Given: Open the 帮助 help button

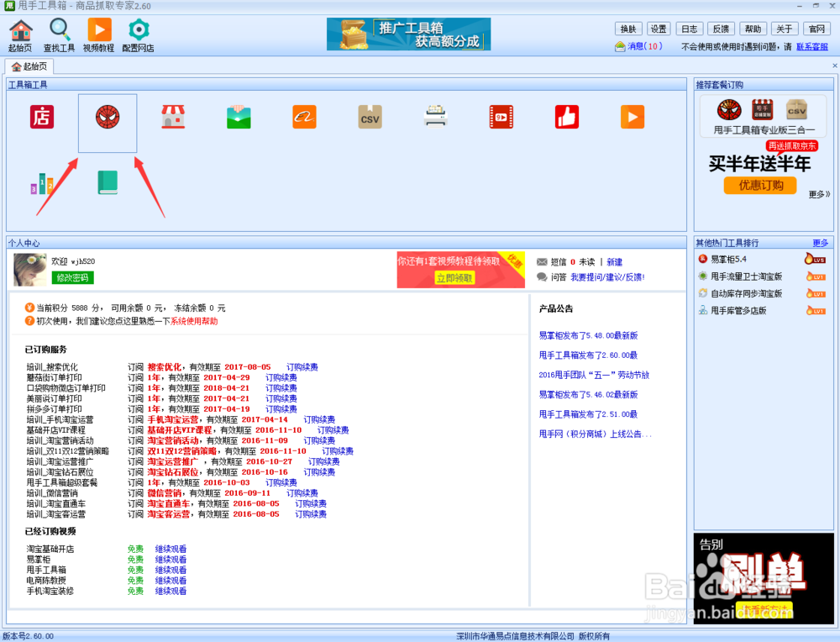Looking at the screenshot, I should point(753,29).
